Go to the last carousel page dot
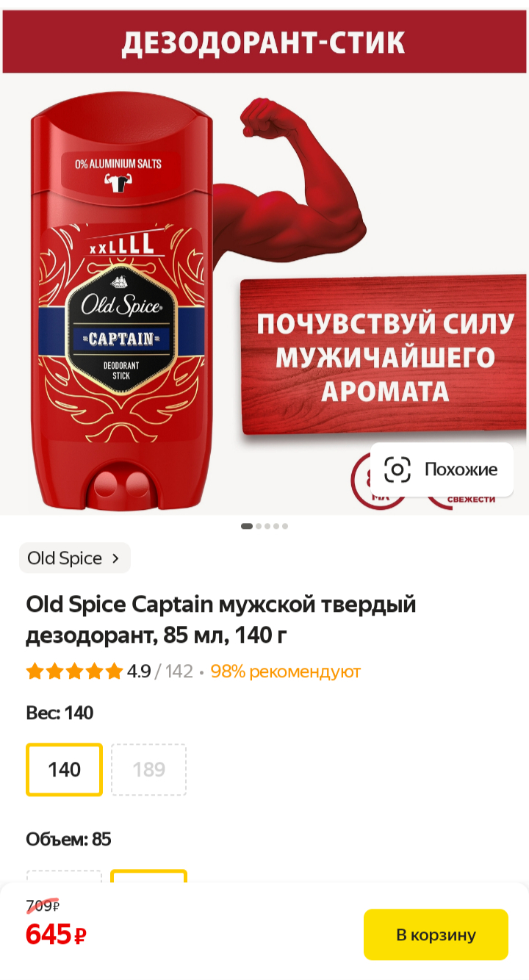529x980 pixels. tap(285, 526)
